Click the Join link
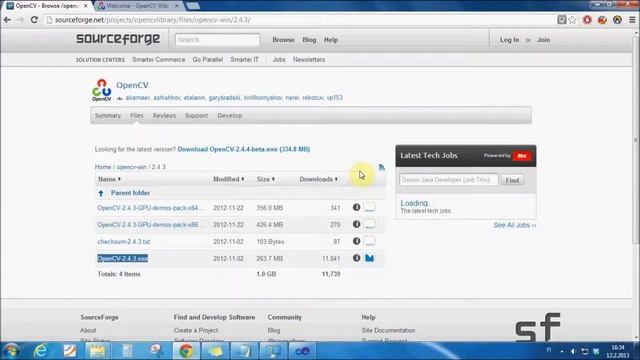Screen dimensions: 640x360 click(x=543, y=40)
